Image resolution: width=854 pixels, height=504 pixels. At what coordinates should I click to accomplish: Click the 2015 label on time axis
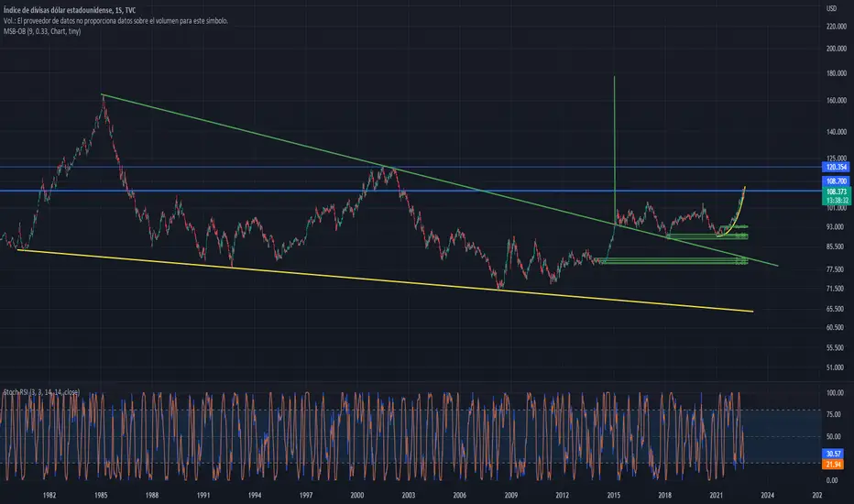[x=614, y=495]
